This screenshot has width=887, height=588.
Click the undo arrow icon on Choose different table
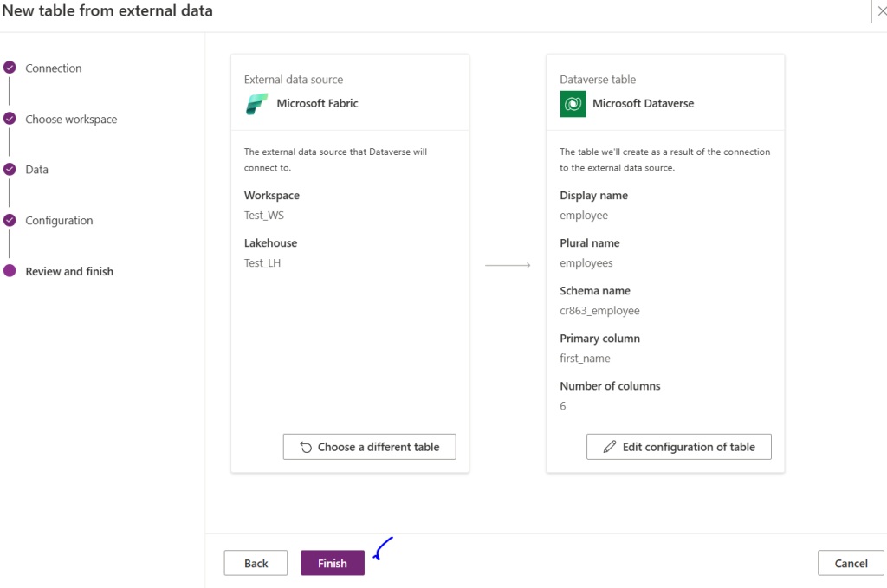[x=306, y=447]
